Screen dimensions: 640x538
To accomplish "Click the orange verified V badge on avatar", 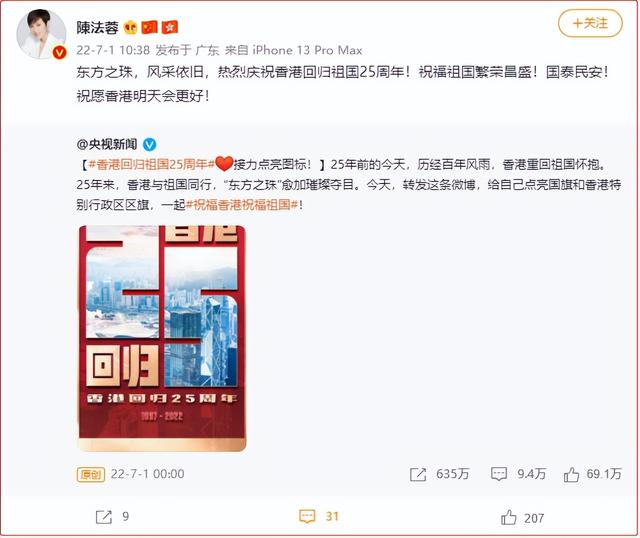I will 60,52.
